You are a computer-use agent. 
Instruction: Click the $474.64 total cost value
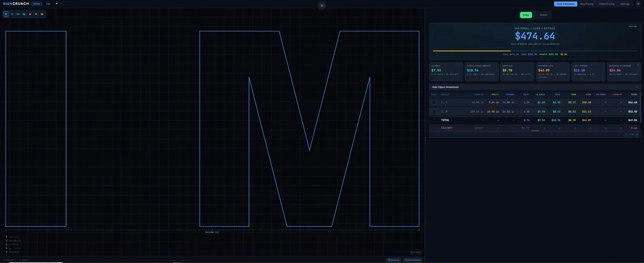[535, 36]
